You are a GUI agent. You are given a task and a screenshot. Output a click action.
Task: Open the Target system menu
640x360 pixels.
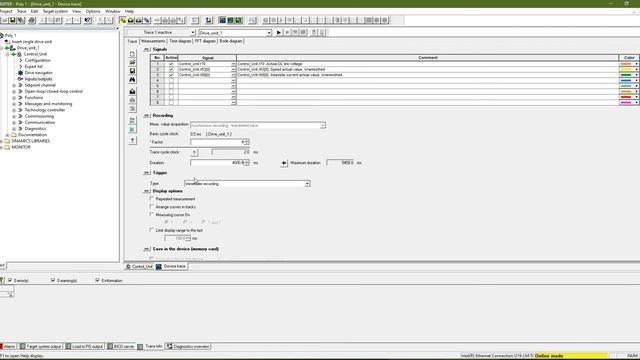55,11
